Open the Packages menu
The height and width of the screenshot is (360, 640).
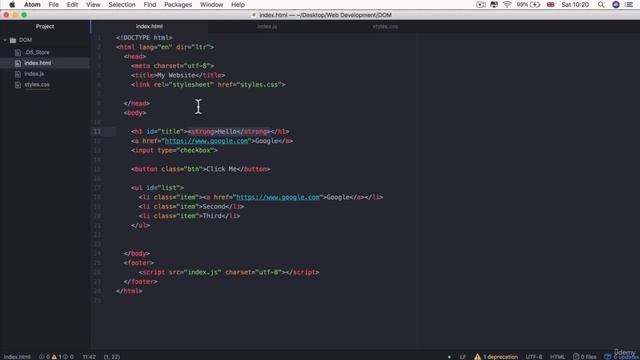[178, 5]
